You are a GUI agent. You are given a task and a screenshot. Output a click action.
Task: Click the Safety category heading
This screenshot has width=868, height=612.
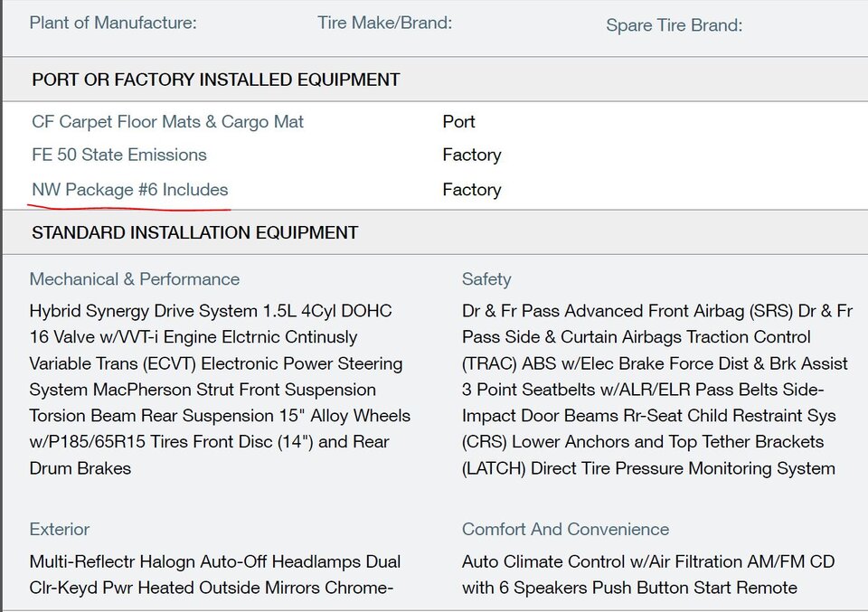[486, 279]
